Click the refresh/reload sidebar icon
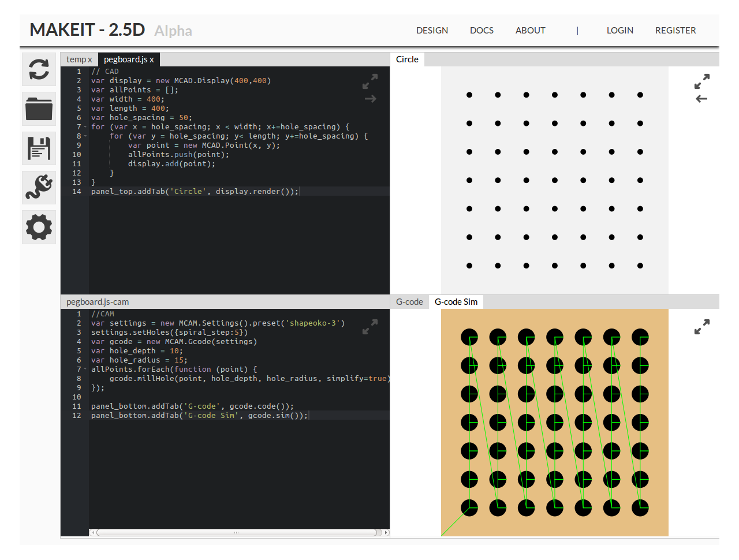 (x=39, y=70)
